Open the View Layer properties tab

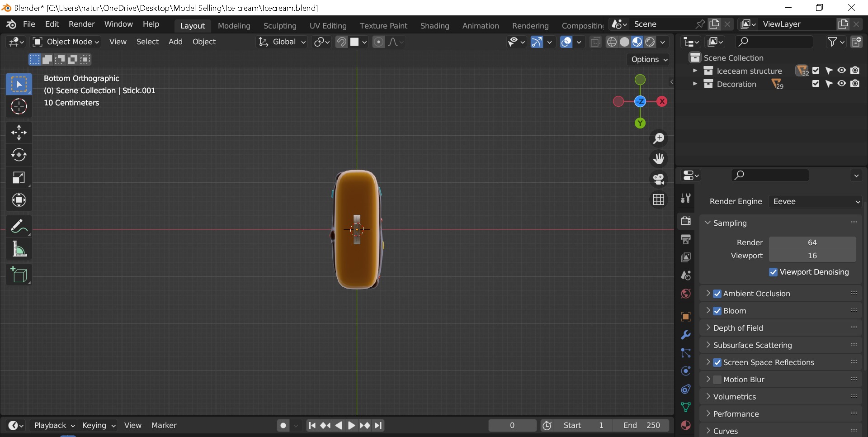click(x=686, y=257)
